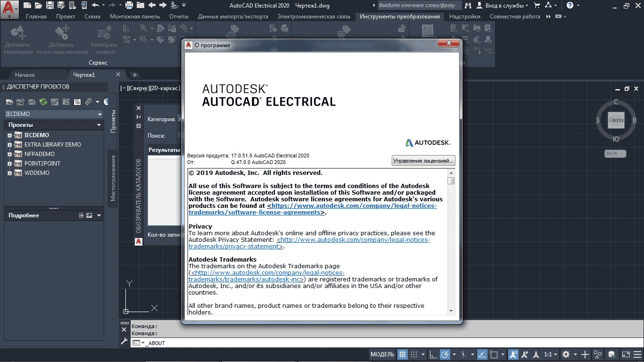This screenshot has height=362, width=644.
Task: Click the workspace switching gear icon
Action: (x=566, y=354)
